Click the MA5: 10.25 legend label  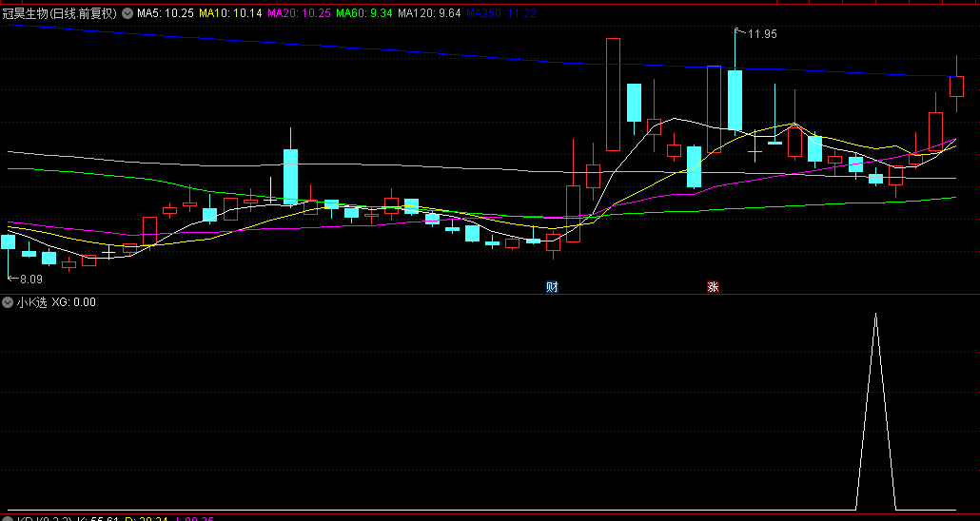click(166, 13)
